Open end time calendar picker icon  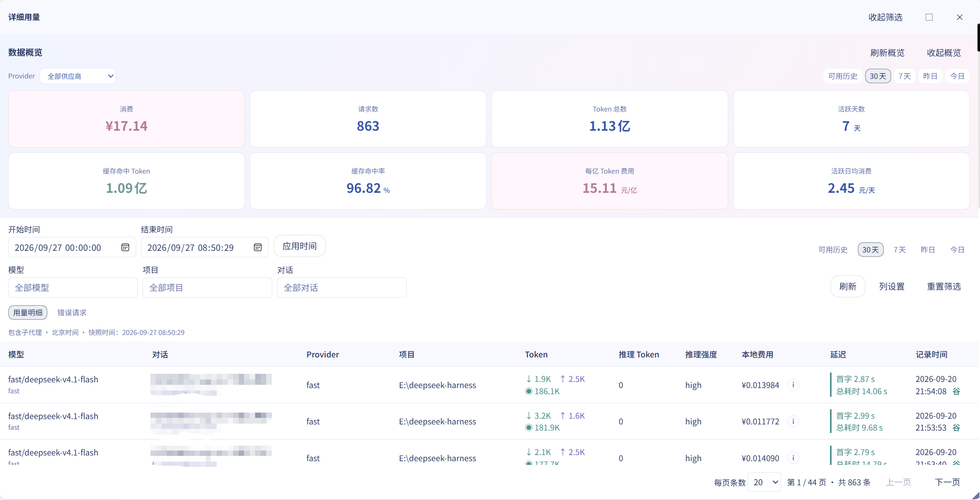[x=258, y=248]
